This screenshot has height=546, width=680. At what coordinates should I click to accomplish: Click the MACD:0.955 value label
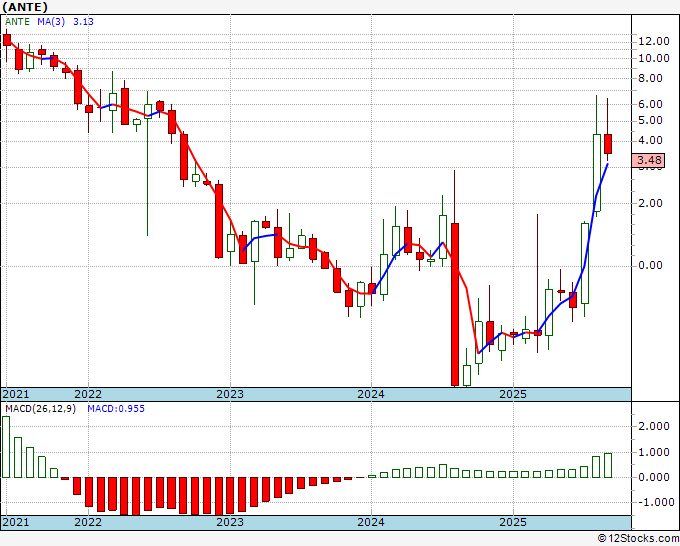point(116,409)
